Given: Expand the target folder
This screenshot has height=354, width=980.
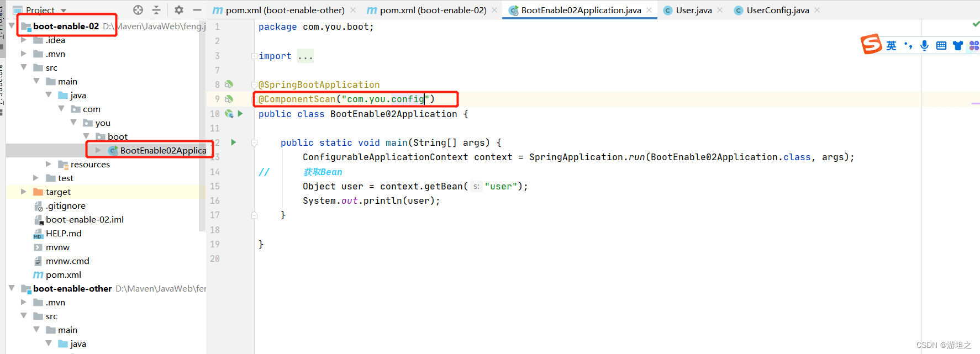Looking at the screenshot, I should [x=24, y=192].
